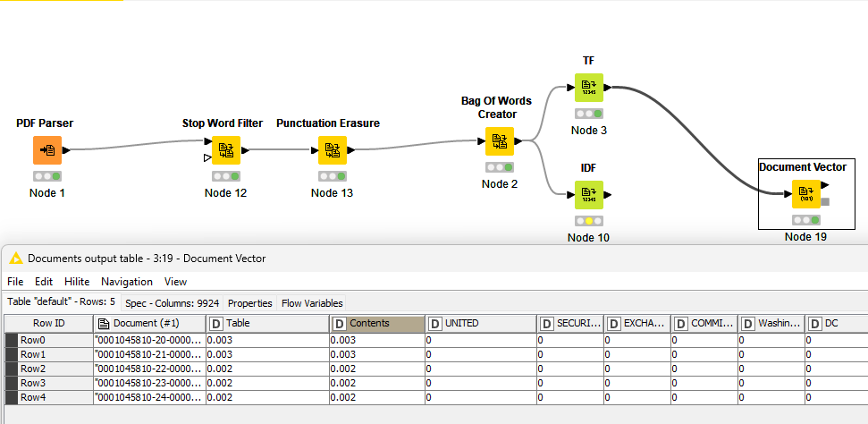The width and height of the screenshot is (868, 424).
Task: Select the Row1 row header
Action: (x=48, y=355)
